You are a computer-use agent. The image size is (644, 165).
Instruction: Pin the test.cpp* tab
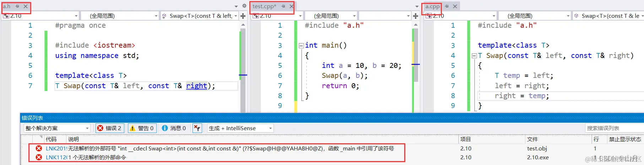[283, 6]
